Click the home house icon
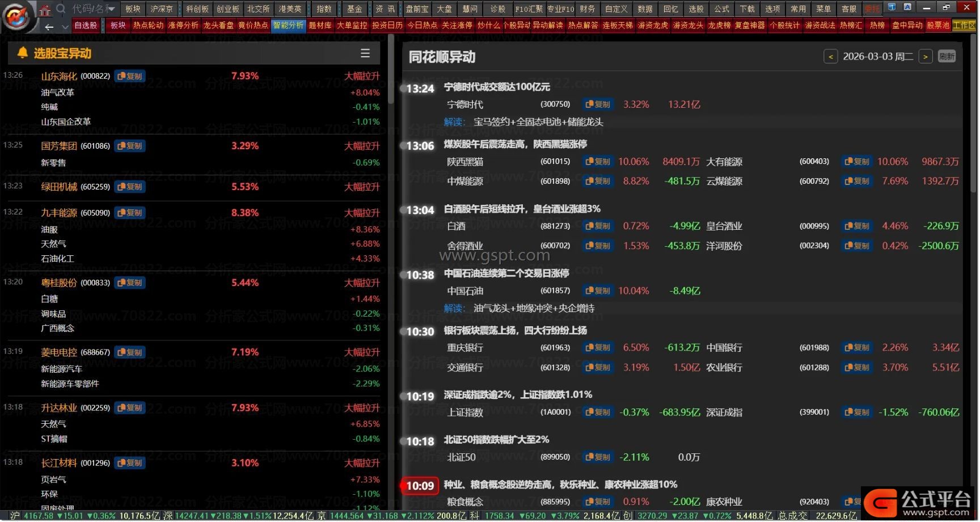The height and width of the screenshot is (522, 980). pos(45,9)
